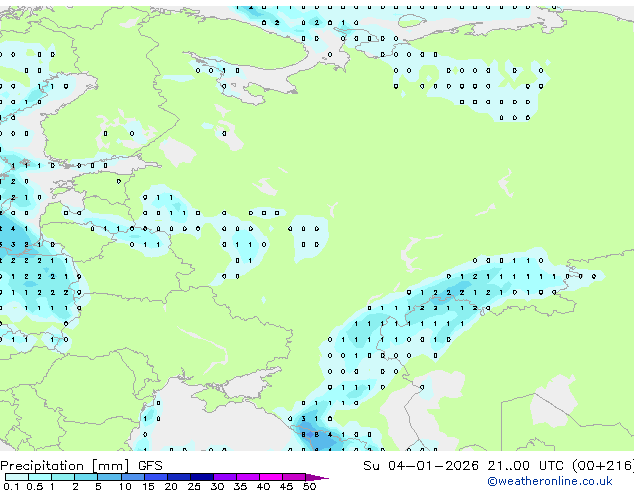
Task: Click the '10' legend scale label
Action: coord(125,486)
